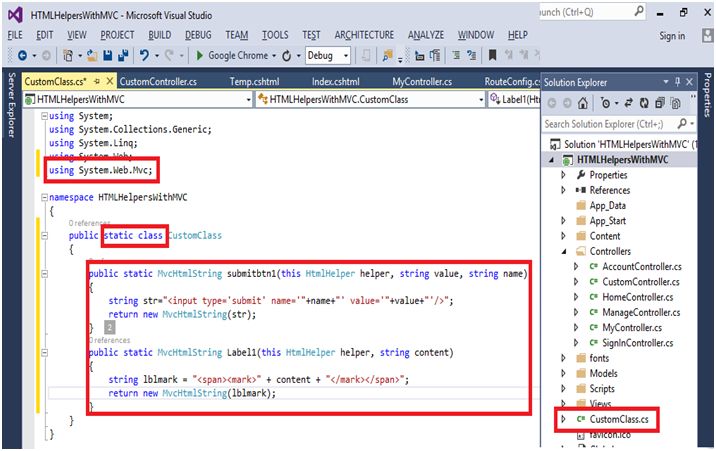This screenshot has width=716, height=451.
Task: Collapse the Controllers folder
Action: point(563,251)
